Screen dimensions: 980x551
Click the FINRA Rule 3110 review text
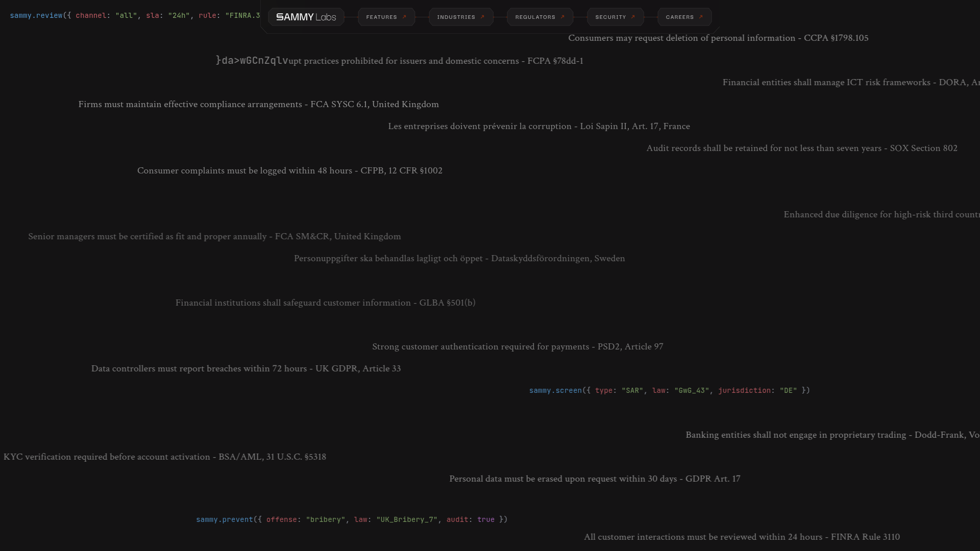click(742, 537)
